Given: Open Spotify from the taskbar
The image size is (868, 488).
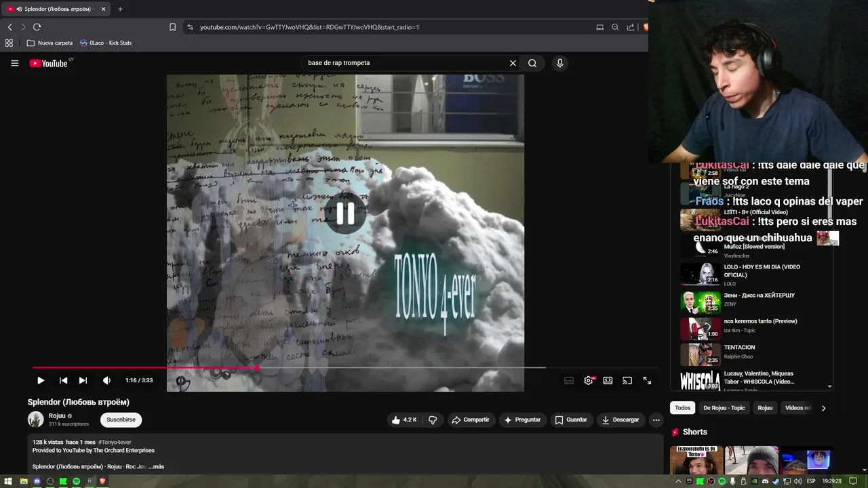Looking at the screenshot, I should pyautogui.click(x=76, y=481).
